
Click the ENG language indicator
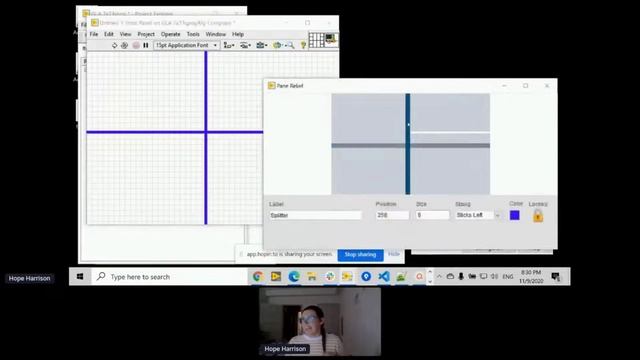click(508, 277)
